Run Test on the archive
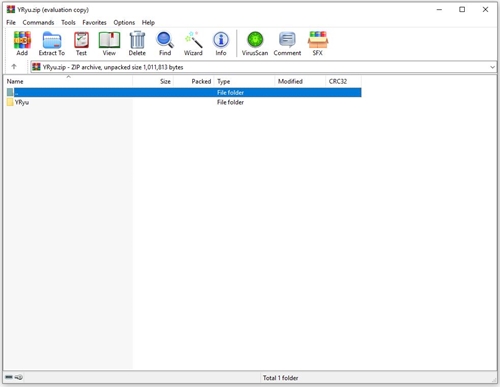This screenshot has height=387, width=500. 81,43
